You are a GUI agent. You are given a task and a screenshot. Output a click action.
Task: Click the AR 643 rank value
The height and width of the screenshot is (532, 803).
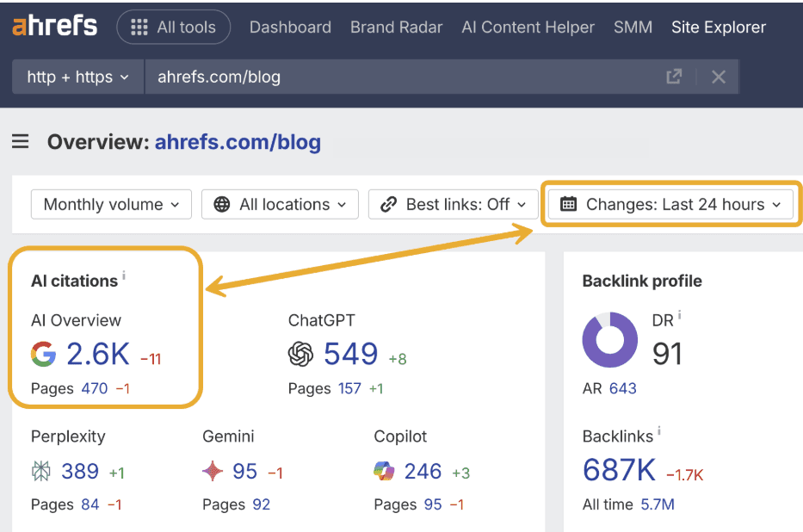623,388
